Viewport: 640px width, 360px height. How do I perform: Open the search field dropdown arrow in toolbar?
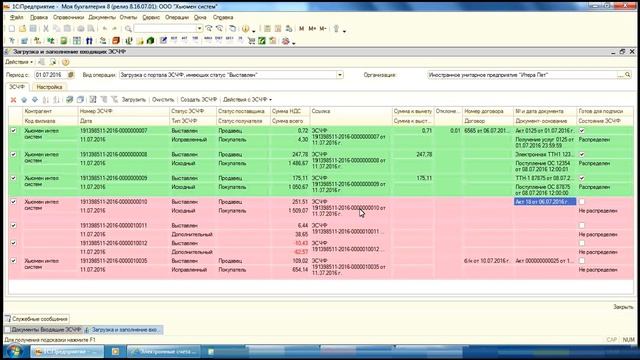(199, 29)
